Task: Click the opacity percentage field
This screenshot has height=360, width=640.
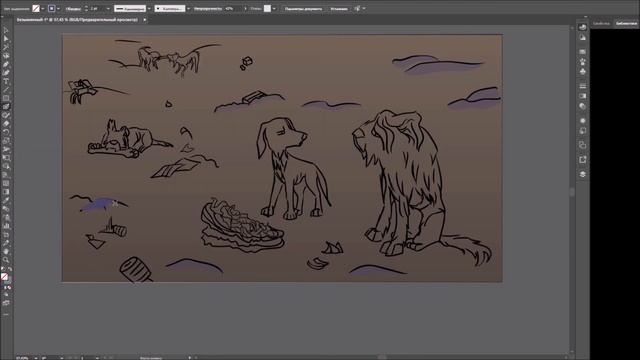Action: (x=233, y=9)
